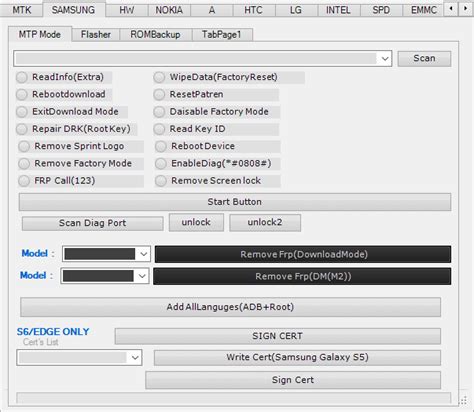The width and height of the screenshot is (474, 412).
Task: Open the HTC tab
Action: tap(254, 10)
